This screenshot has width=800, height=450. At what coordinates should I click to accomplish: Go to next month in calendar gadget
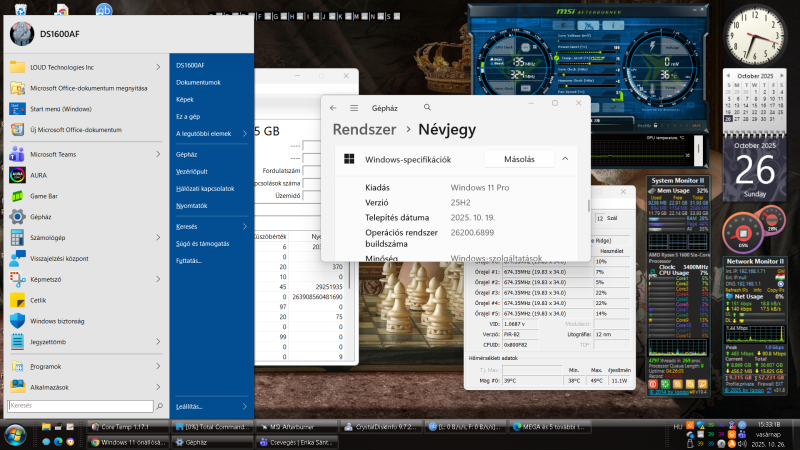click(782, 76)
